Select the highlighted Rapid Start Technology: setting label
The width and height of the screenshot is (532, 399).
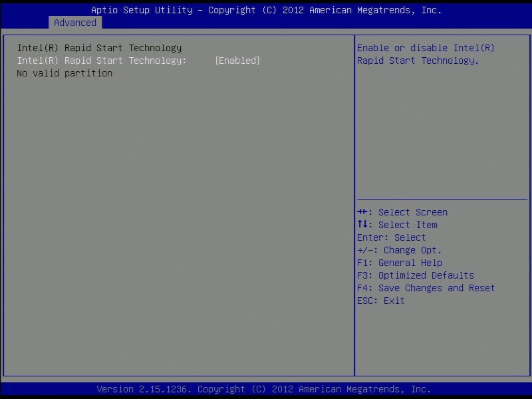point(100,61)
